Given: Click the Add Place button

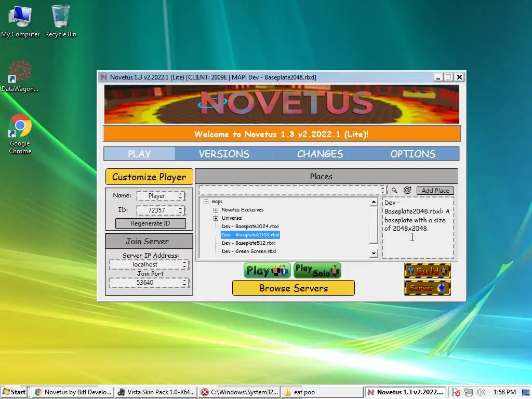Looking at the screenshot, I should point(435,190).
